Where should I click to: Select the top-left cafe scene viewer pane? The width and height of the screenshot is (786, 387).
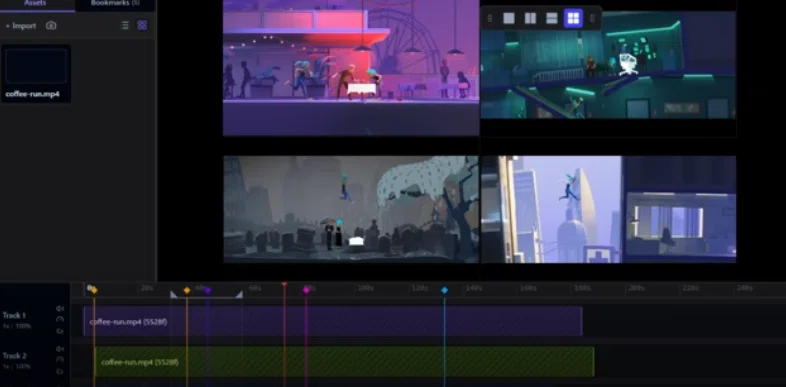pos(351,68)
